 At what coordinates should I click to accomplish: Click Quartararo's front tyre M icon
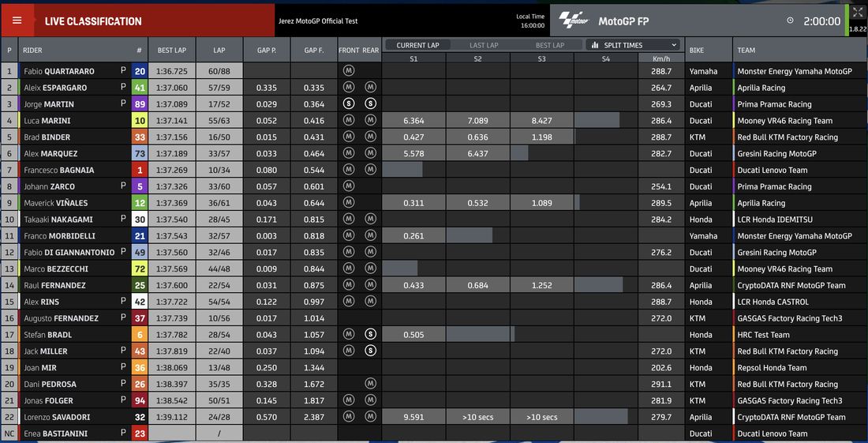349,71
